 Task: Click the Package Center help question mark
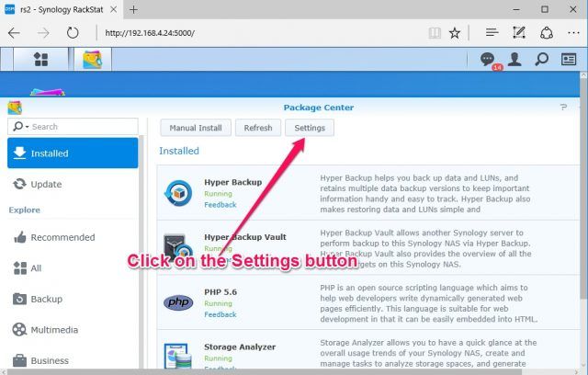pyautogui.click(x=563, y=108)
